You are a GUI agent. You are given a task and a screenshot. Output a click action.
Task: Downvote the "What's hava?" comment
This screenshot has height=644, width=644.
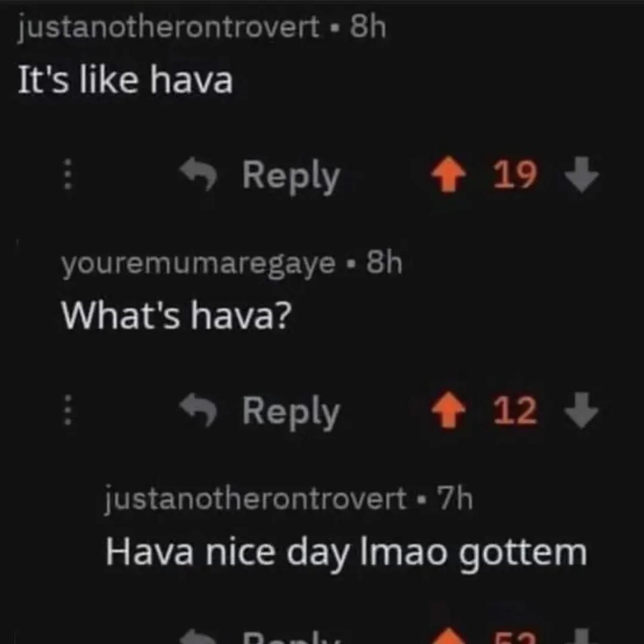click(x=582, y=410)
